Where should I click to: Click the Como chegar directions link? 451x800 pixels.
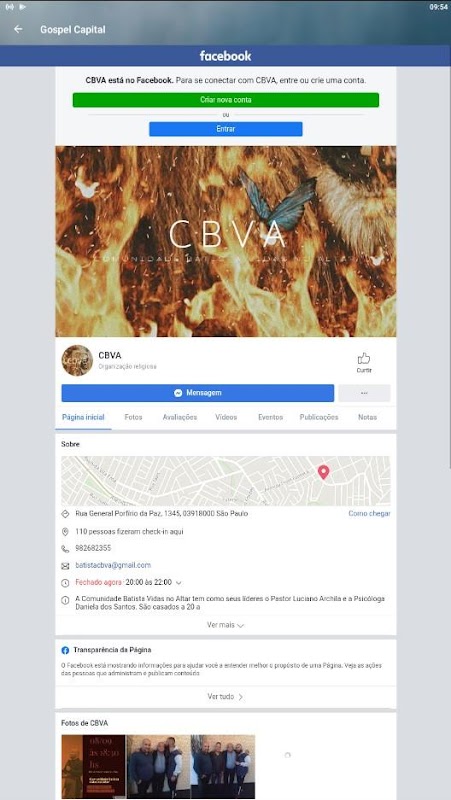point(369,514)
